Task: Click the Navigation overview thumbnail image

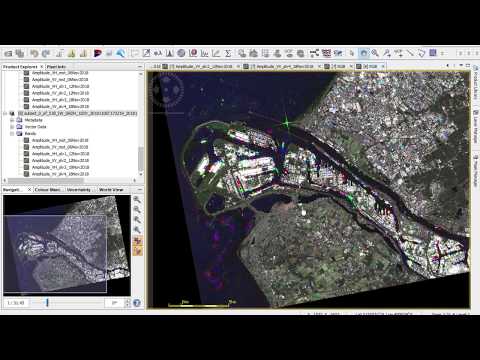Action: [67, 245]
